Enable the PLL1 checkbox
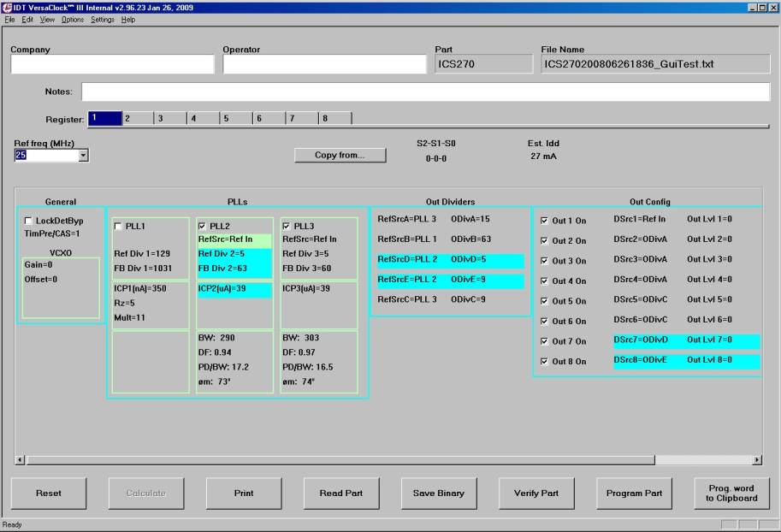781x532 pixels. coord(118,226)
